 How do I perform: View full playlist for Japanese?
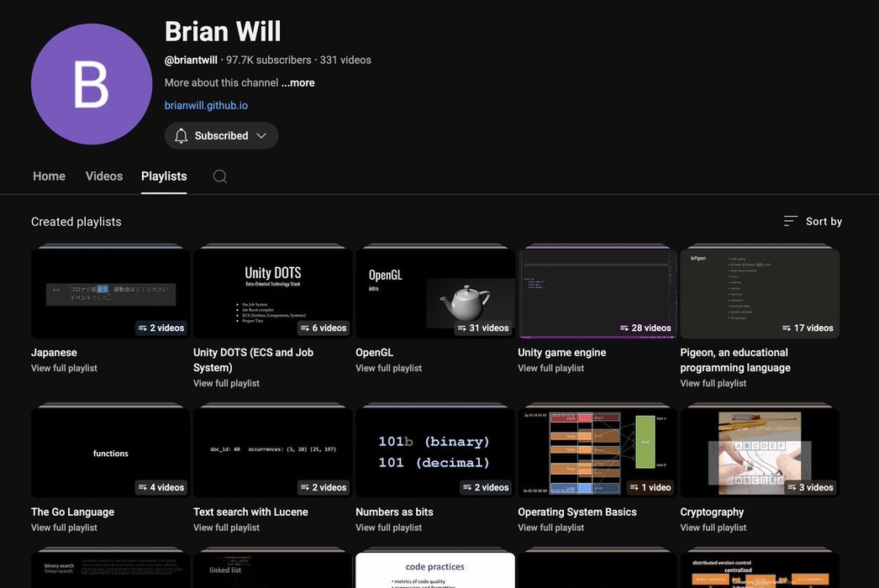click(x=64, y=368)
